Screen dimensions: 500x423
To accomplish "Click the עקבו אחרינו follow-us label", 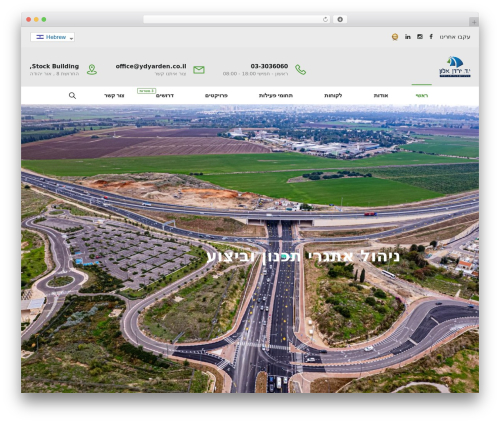I will pyautogui.click(x=455, y=37).
